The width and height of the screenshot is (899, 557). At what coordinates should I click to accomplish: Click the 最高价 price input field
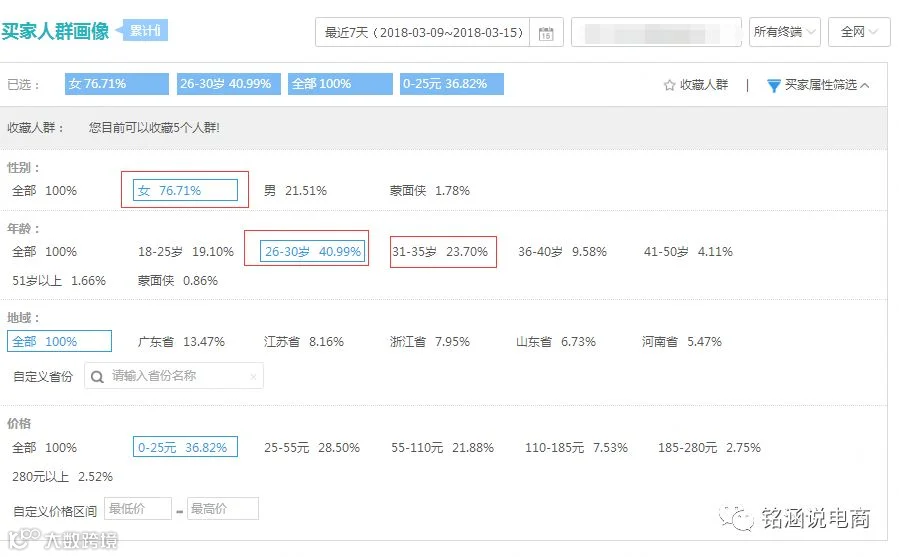[222, 509]
